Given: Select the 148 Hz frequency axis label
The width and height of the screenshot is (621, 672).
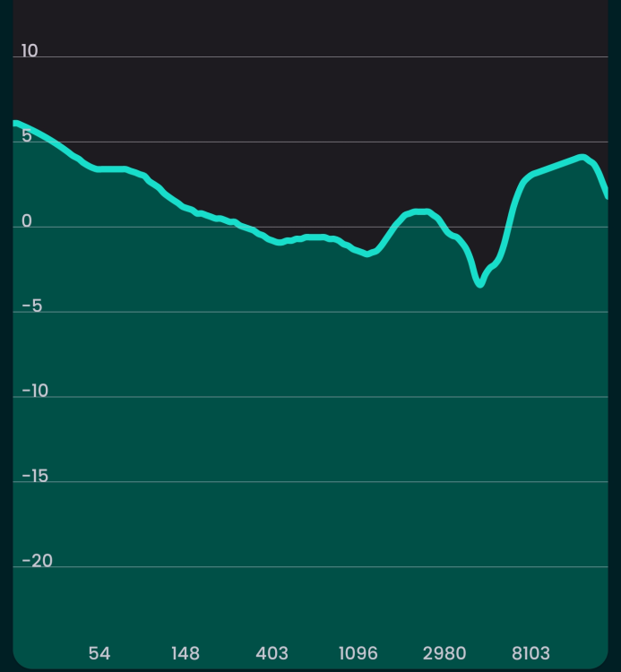Looking at the screenshot, I should [x=185, y=653].
